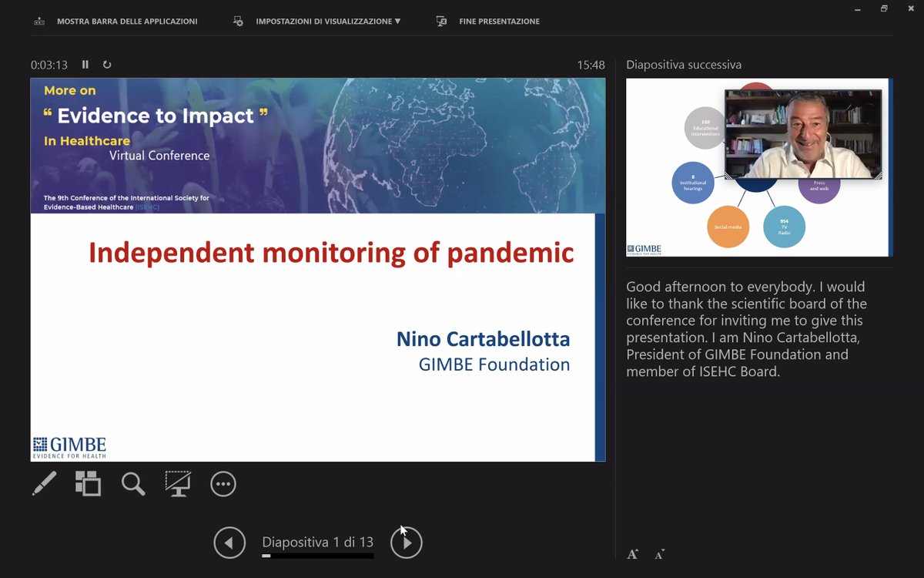Pause the presentation timer

[x=85, y=65]
